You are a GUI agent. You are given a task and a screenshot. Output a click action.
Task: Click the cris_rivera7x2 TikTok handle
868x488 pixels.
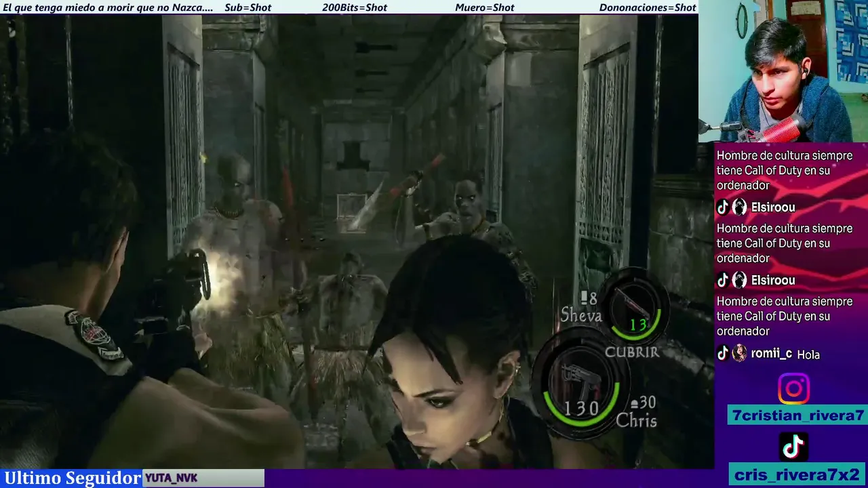click(x=797, y=474)
